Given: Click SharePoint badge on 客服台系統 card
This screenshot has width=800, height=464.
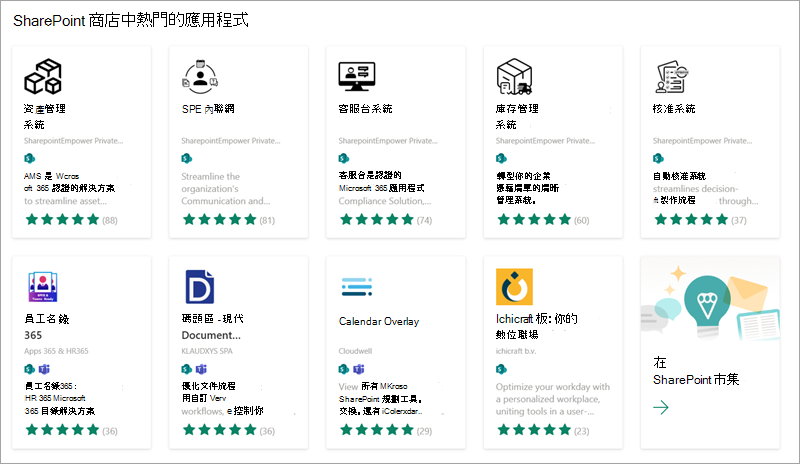Looking at the screenshot, I should pyautogui.click(x=344, y=158).
